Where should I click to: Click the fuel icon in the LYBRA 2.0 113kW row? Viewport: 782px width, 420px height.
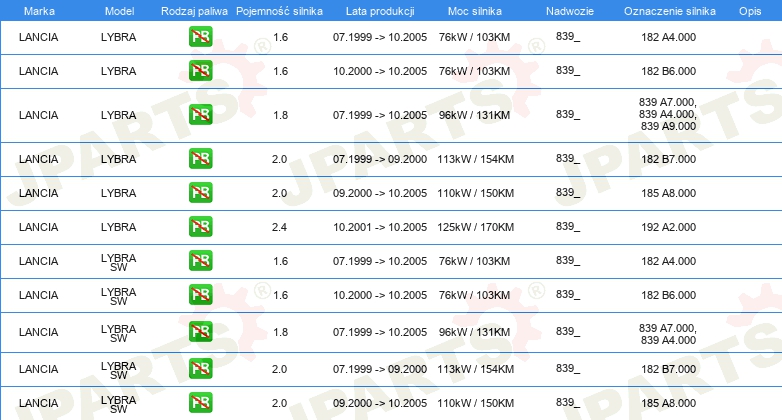pos(200,158)
